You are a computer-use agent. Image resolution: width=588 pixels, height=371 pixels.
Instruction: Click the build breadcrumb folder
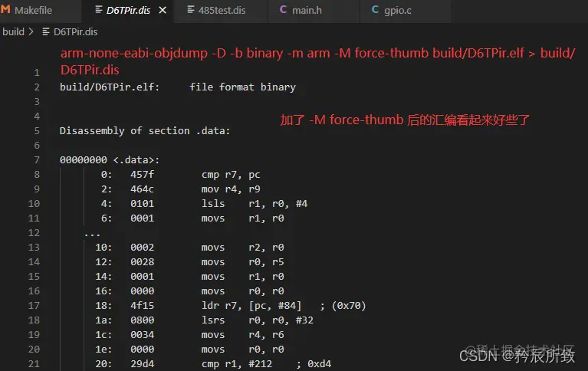[x=13, y=32]
